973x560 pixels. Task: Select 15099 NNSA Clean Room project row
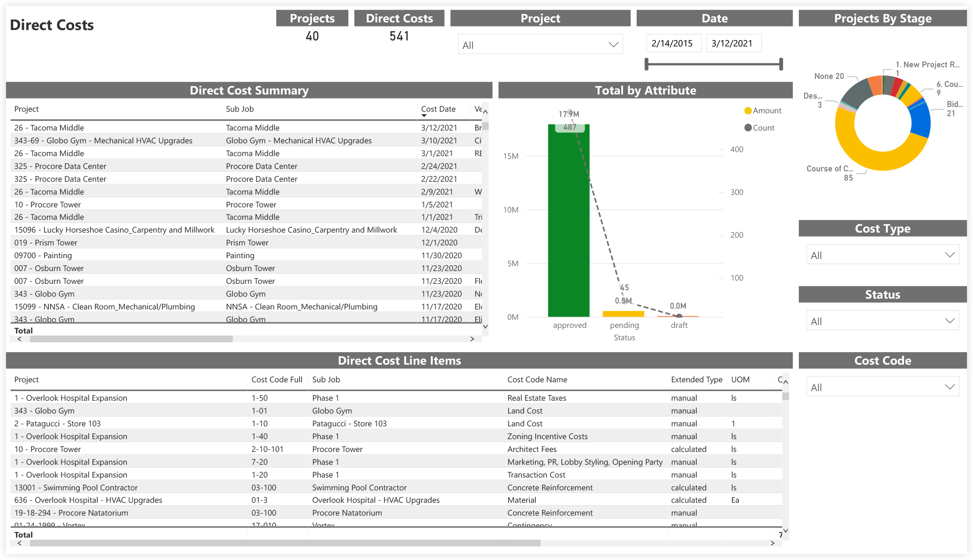click(246, 307)
